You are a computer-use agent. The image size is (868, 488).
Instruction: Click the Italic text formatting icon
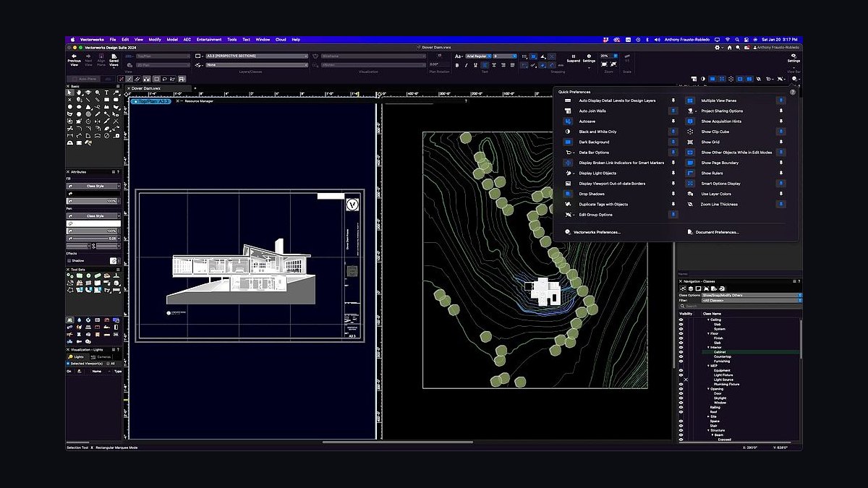pos(466,65)
